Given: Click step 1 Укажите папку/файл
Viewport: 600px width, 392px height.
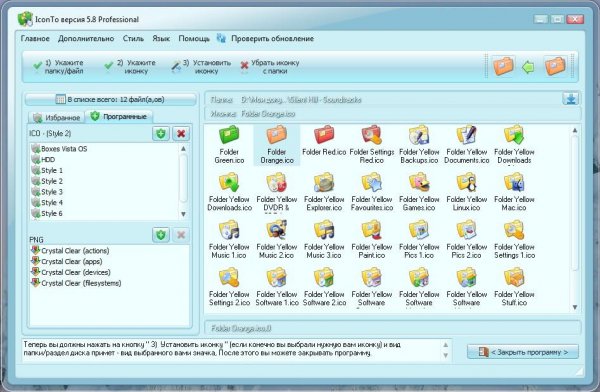Looking at the screenshot, I should click(x=59, y=67).
